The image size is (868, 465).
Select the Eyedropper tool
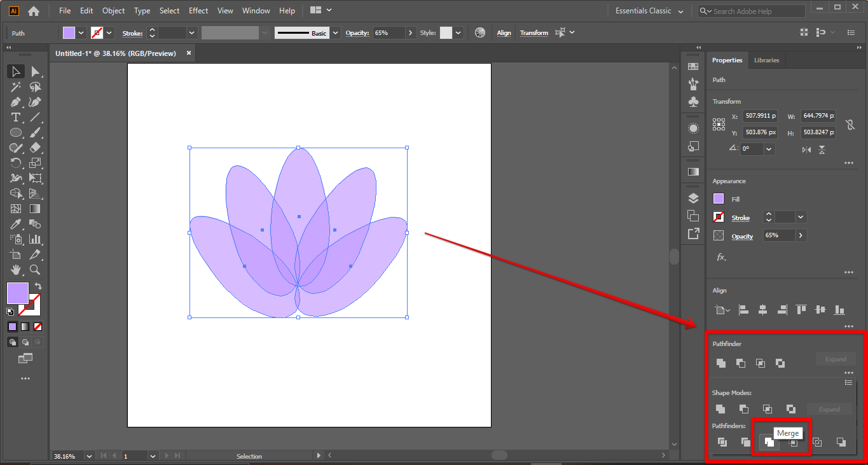(x=16, y=224)
